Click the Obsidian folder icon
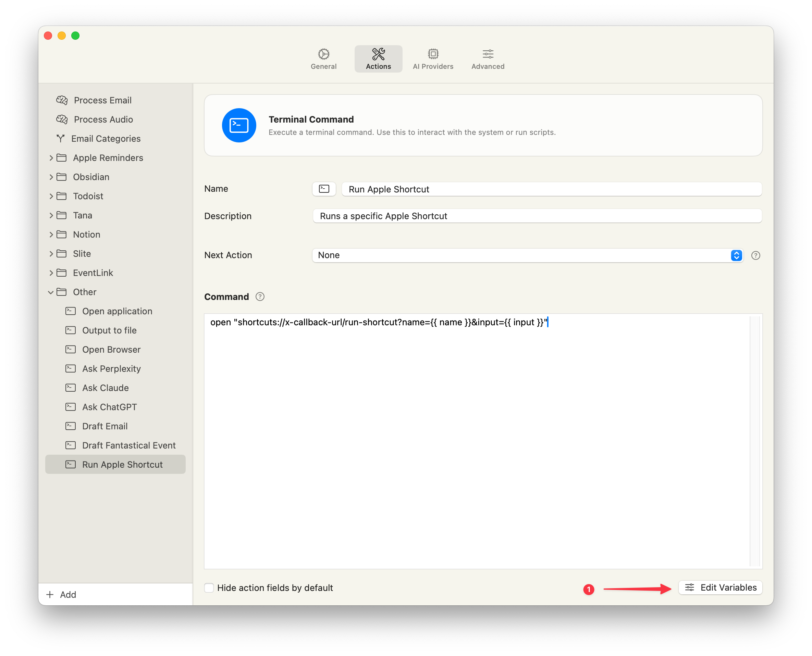812x656 pixels. (62, 177)
